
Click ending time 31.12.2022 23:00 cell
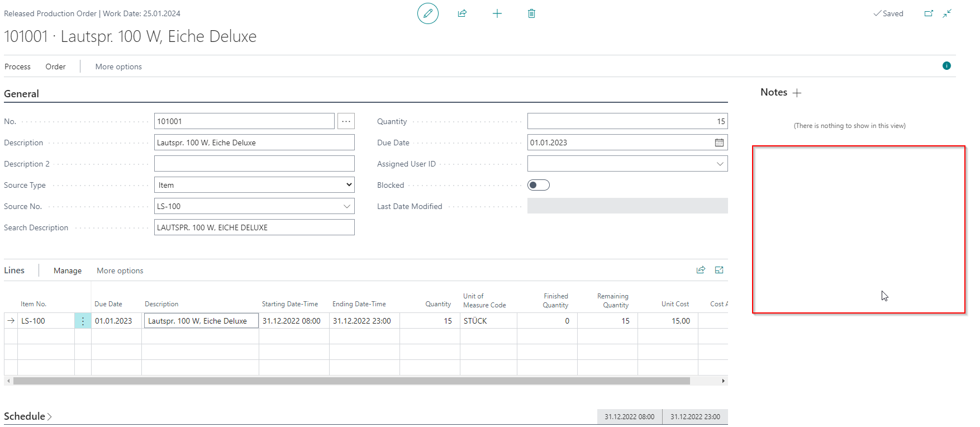[x=364, y=321]
